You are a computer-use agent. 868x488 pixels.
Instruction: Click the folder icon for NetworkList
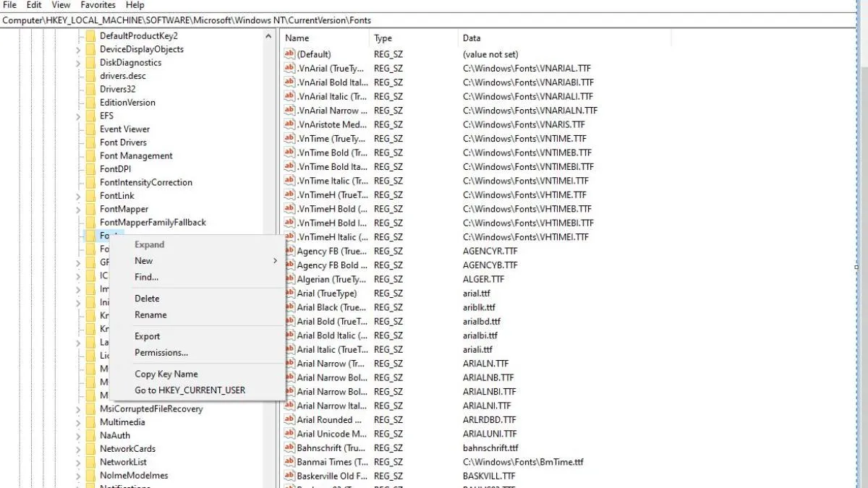click(x=90, y=461)
